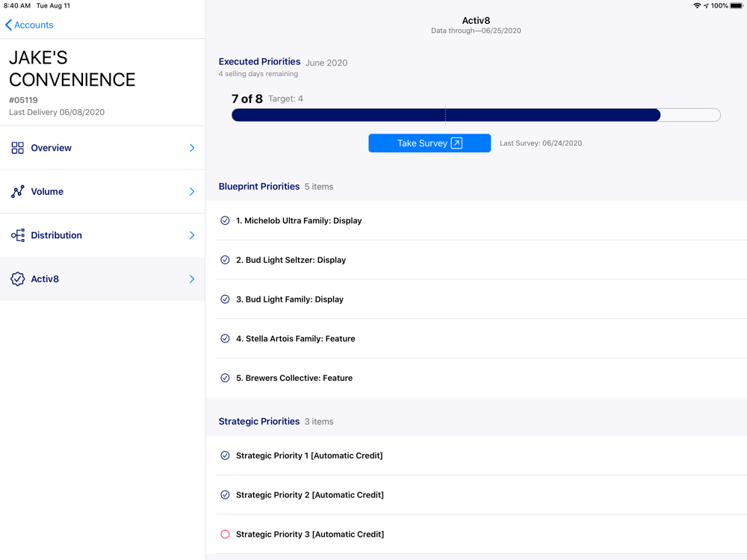This screenshot has height=560, width=747.
Task: Go back to Accounts
Action: pyautogui.click(x=29, y=25)
